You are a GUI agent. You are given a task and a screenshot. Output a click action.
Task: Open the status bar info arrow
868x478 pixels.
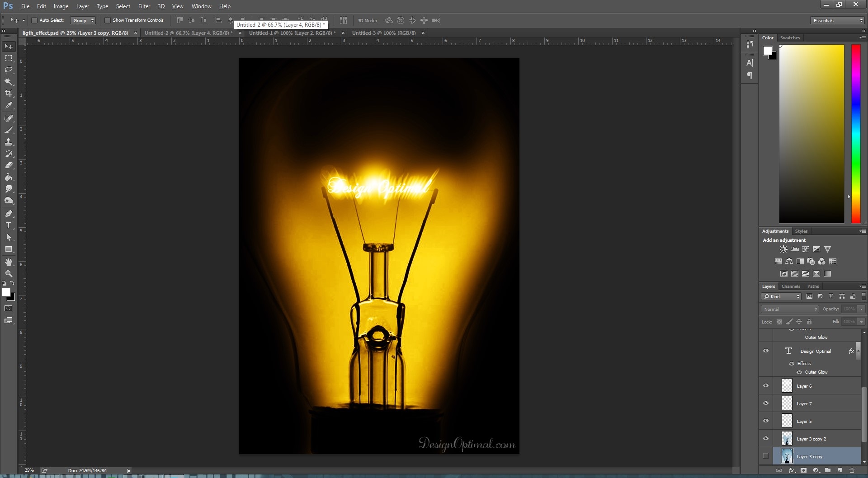[128, 471]
